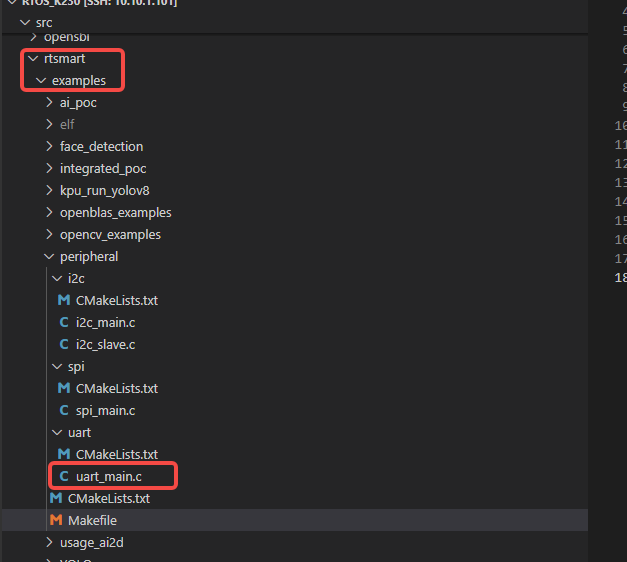Collapse the rtsmart folder
This screenshot has height=562, width=627.
coord(64,59)
